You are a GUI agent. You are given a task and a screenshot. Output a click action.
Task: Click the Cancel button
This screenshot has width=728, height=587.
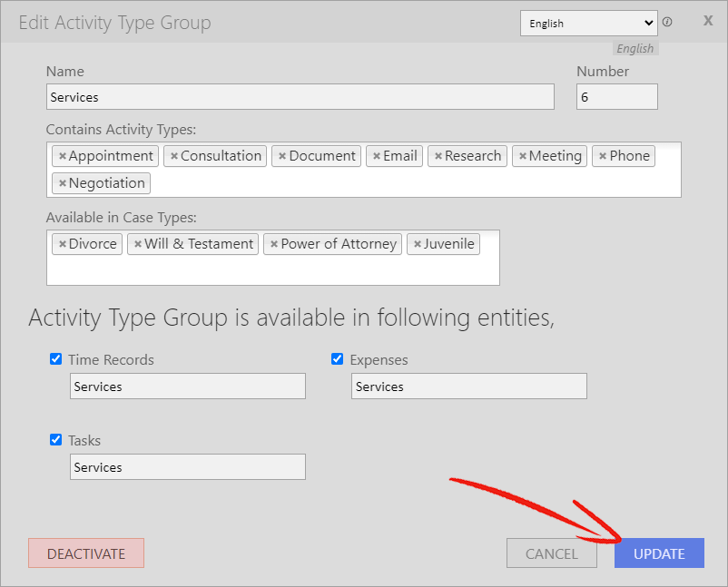[x=552, y=553]
